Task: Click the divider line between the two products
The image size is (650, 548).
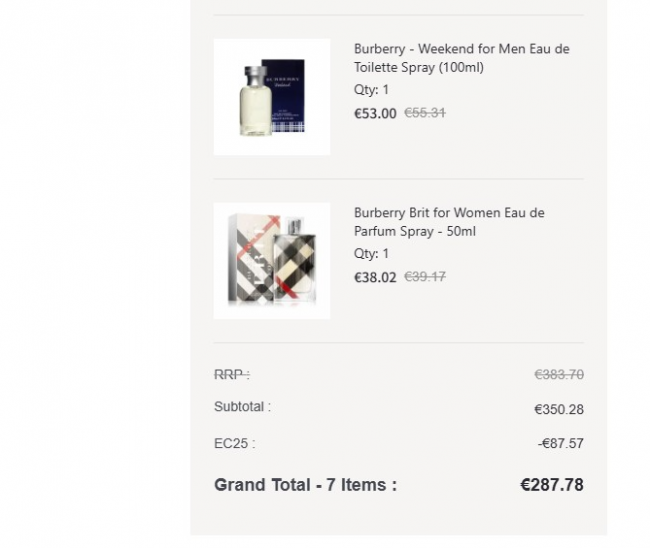Action: [399, 180]
